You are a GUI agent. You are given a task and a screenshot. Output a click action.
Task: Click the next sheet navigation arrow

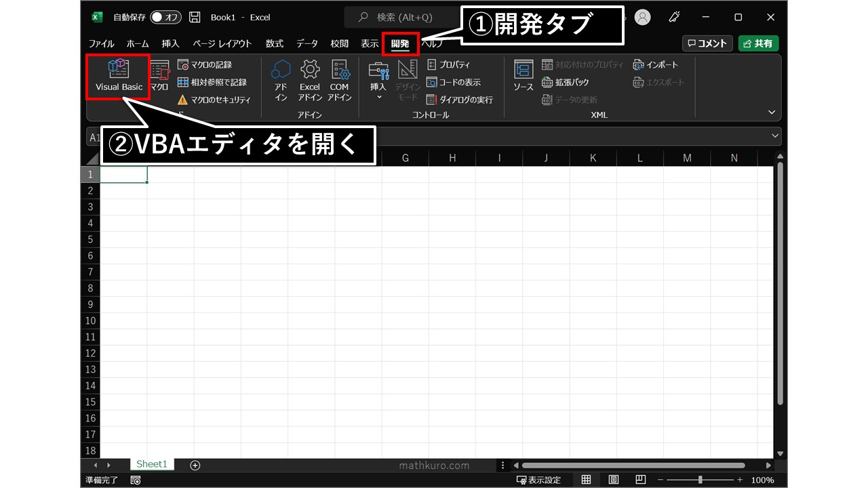click(108, 466)
